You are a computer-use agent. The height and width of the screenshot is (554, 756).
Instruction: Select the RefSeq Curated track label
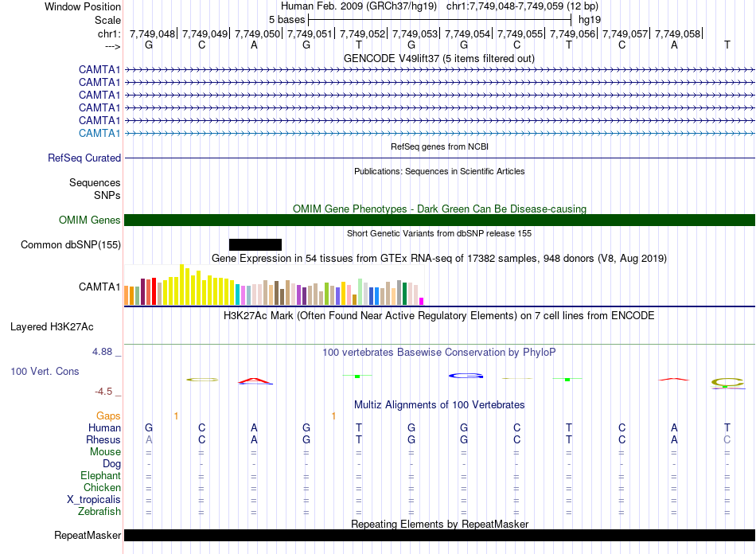(x=84, y=158)
